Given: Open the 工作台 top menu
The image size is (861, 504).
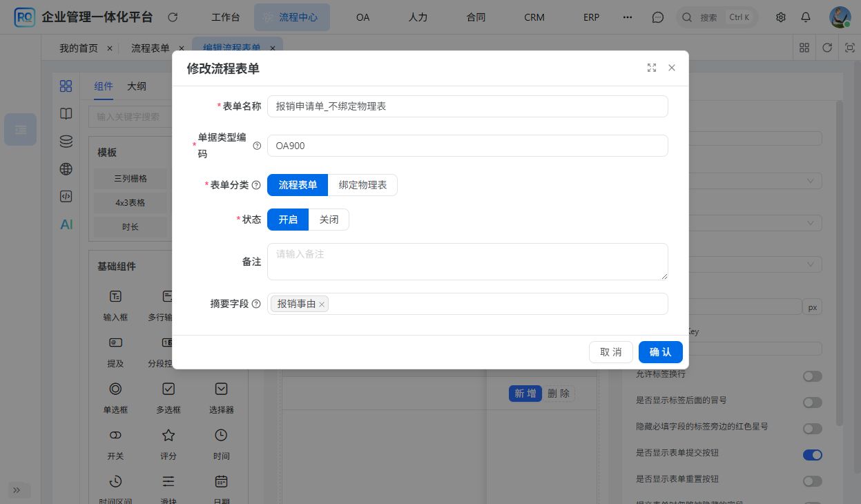Looking at the screenshot, I should point(226,17).
